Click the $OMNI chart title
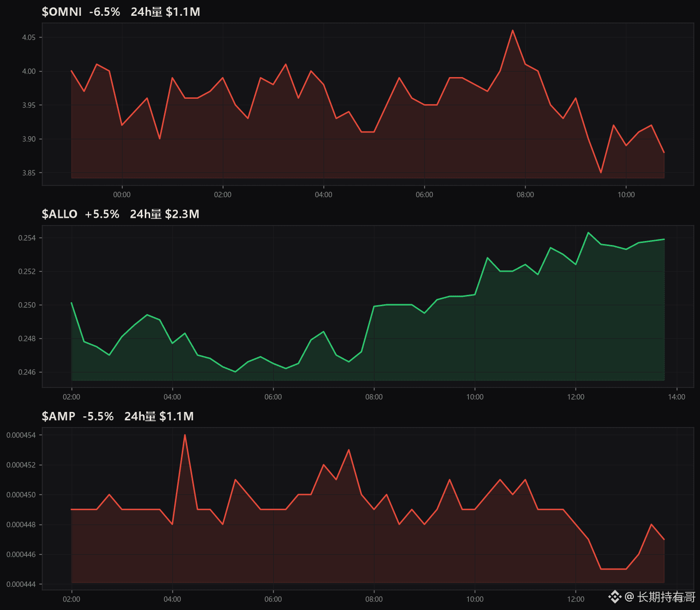The image size is (700, 610). 62,12
